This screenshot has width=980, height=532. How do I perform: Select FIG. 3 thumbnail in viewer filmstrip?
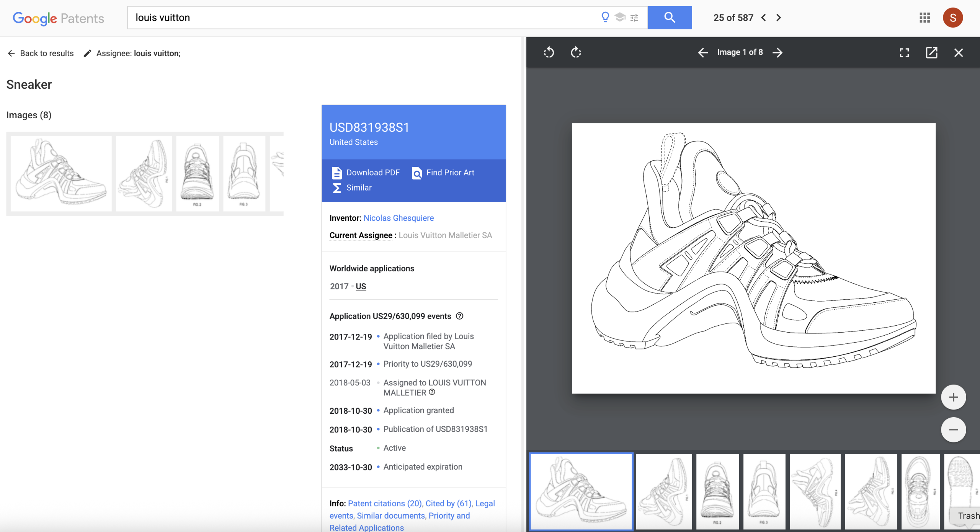(x=764, y=491)
